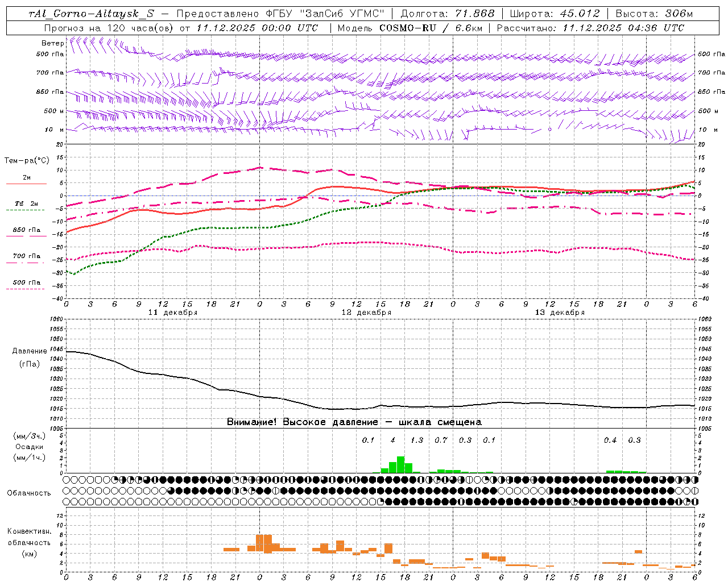Click the Облачность panel label
The image size is (728, 582).
tap(29, 493)
